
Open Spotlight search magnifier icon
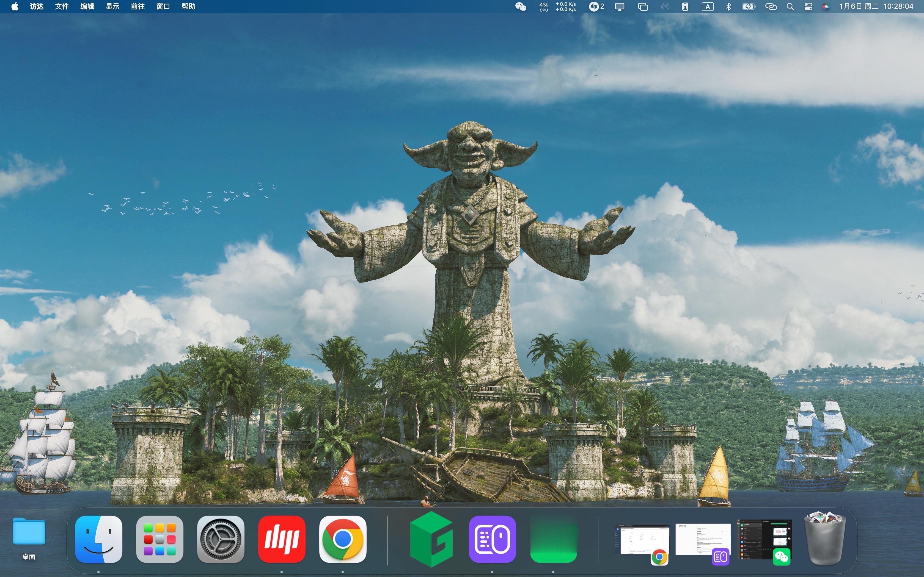click(790, 7)
